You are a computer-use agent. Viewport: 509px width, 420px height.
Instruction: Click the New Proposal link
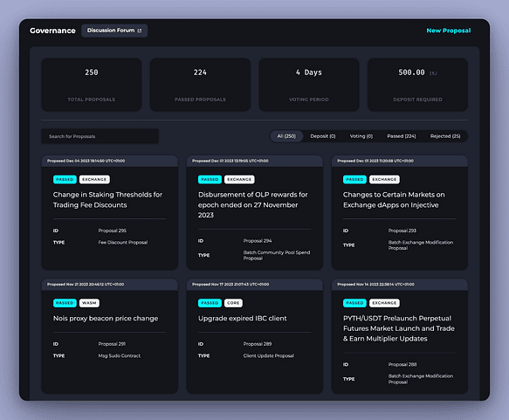(448, 31)
